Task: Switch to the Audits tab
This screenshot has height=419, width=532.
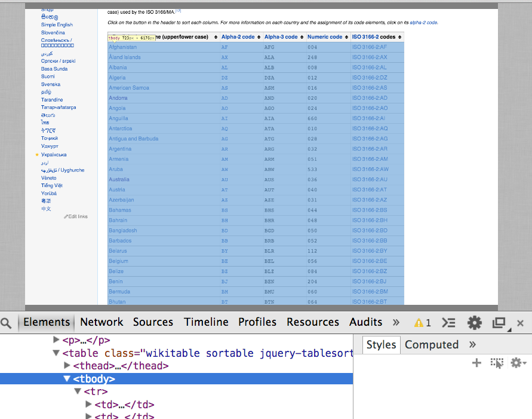Action: (366, 322)
